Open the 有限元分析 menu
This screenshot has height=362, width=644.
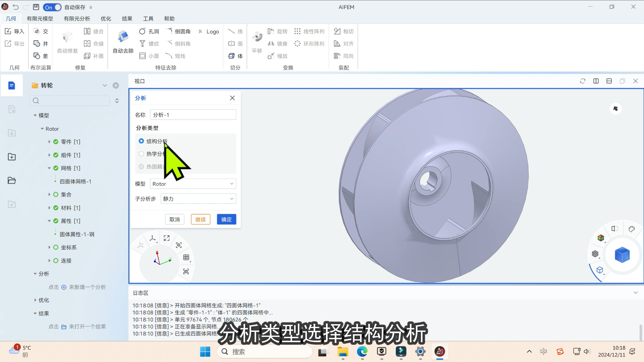[76, 18]
